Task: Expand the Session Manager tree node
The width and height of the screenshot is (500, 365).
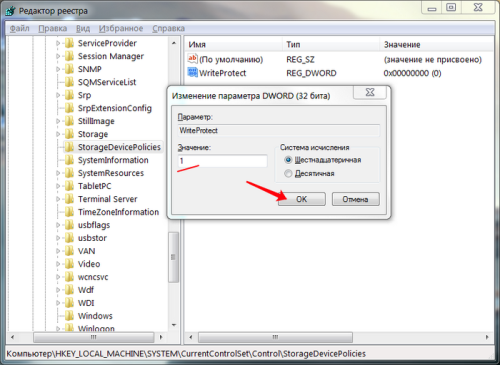Action: coord(58,56)
